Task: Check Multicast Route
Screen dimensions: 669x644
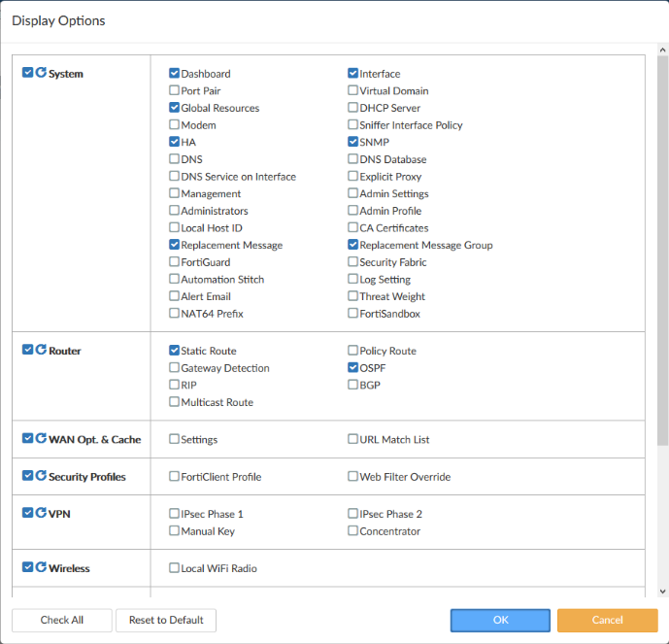Action: (x=174, y=401)
